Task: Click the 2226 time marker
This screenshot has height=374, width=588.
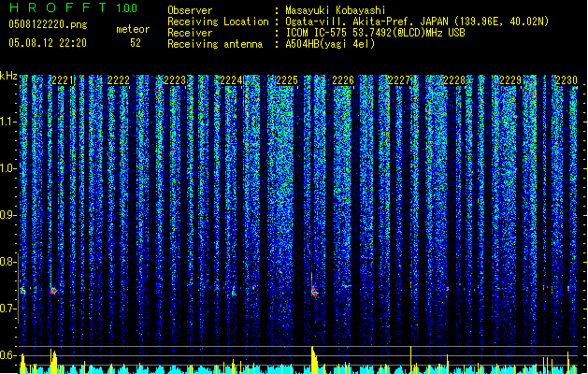Action: click(343, 80)
